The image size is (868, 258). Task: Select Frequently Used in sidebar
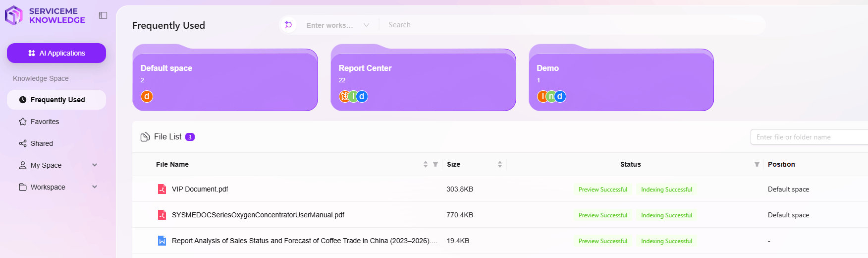(x=56, y=100)
